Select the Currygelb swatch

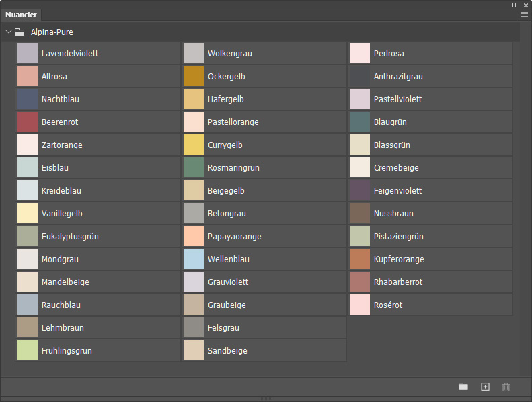[194, 145]
